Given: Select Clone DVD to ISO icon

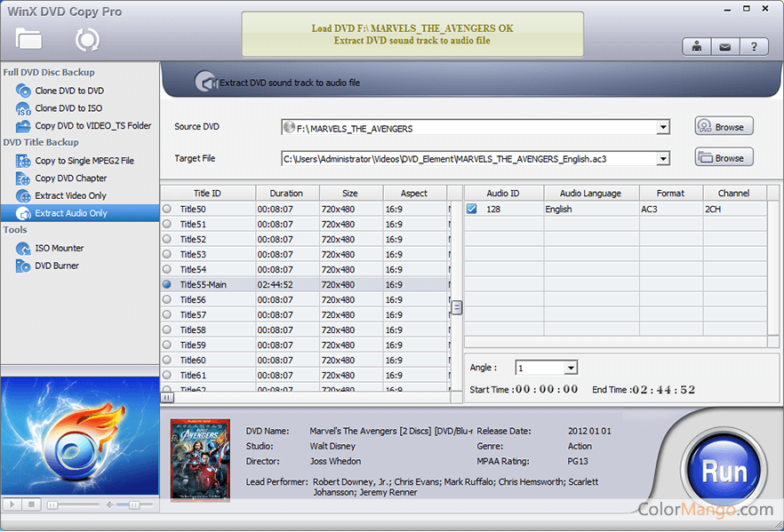Looking at the screenshot, I should pos(23,108).
